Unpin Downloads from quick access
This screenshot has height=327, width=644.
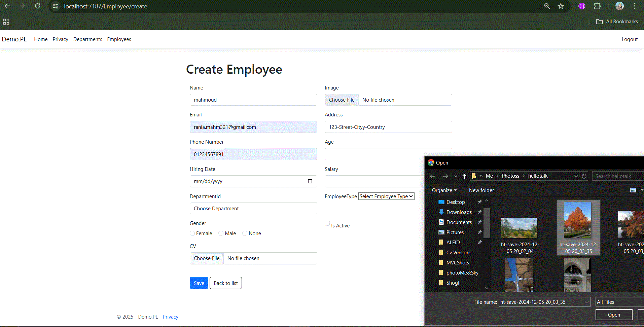(480, 212)
